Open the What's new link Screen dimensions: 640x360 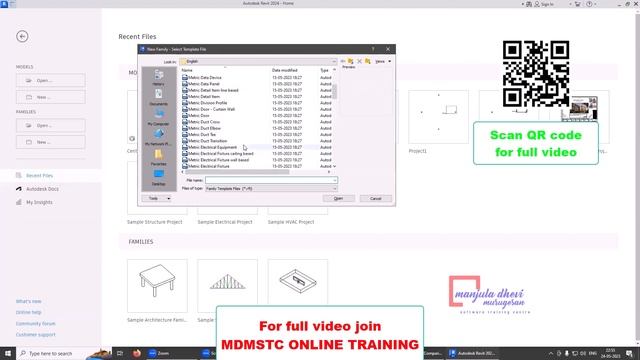pyautogui.click(x=29, y=301)
